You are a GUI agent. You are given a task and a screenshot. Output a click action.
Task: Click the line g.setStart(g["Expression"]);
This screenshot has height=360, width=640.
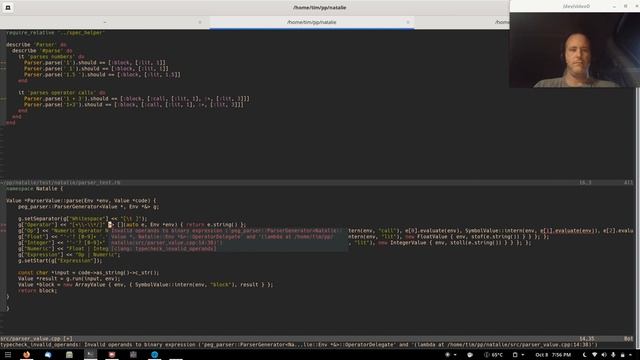coord(60,260)
